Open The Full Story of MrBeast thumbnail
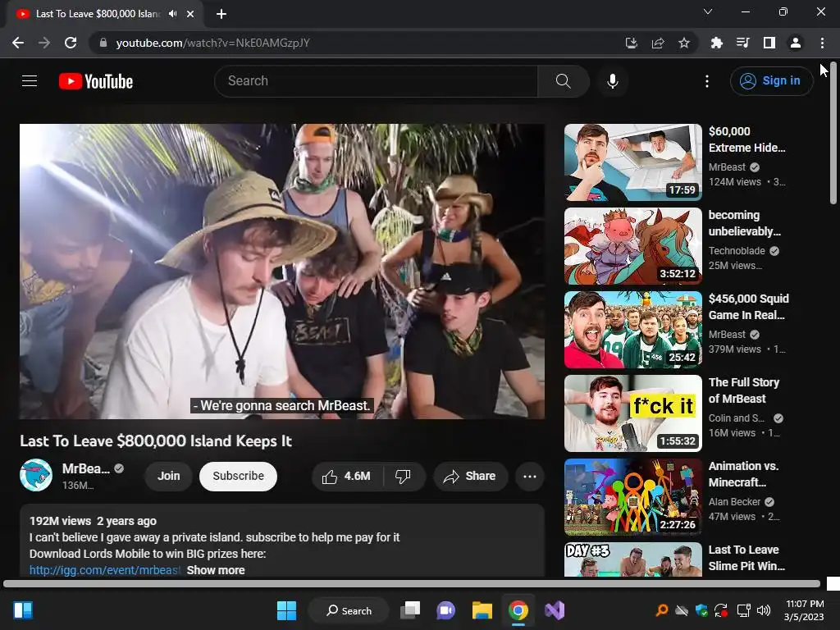Image resolution: width=840 pixels, height=630 pixels. point(633,413)
